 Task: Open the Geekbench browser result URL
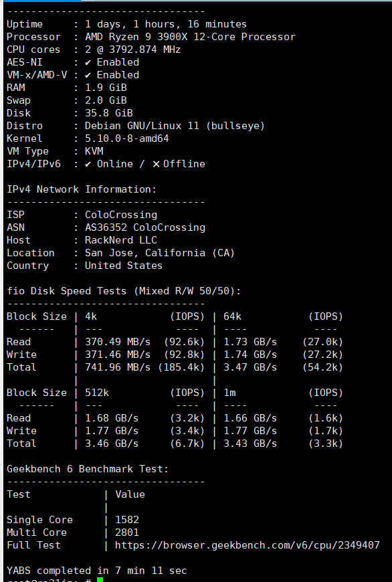248,545
